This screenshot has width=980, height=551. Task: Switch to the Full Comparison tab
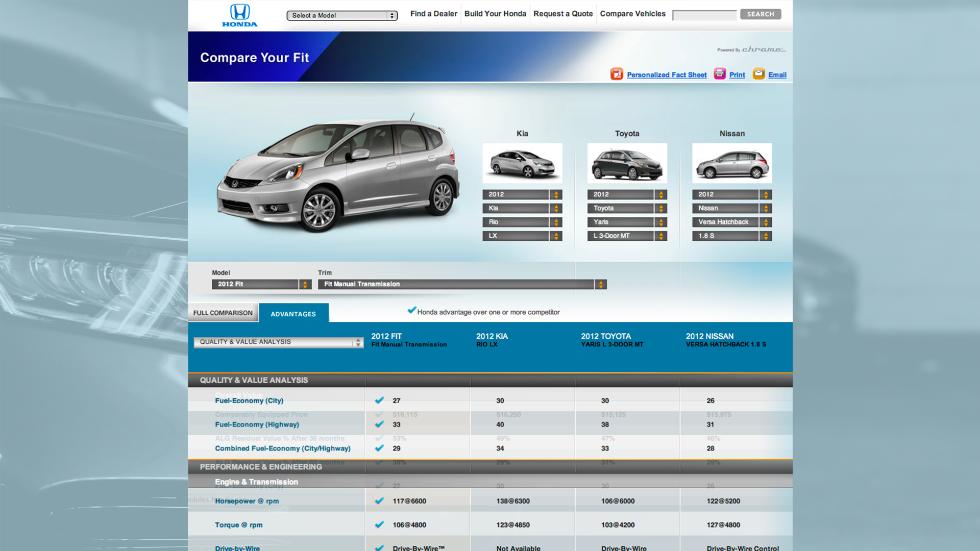point(223,313)
